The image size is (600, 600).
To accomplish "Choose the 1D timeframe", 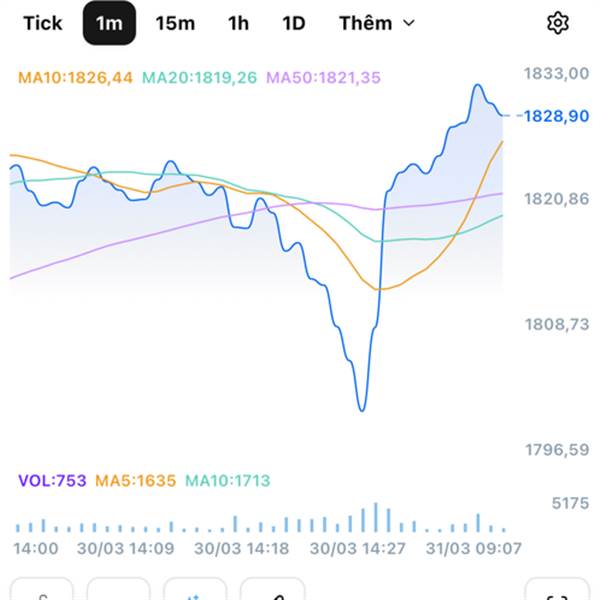I will 293,23.
